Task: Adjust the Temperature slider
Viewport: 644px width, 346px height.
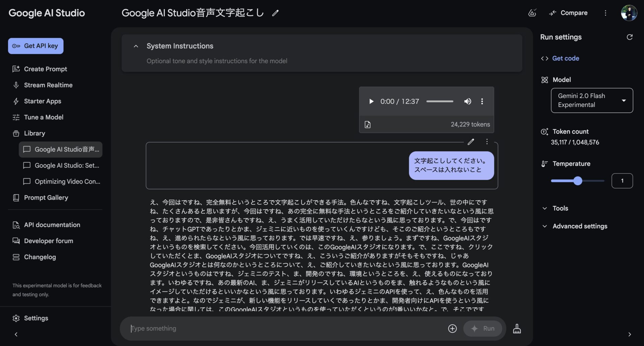Action: 578,181
